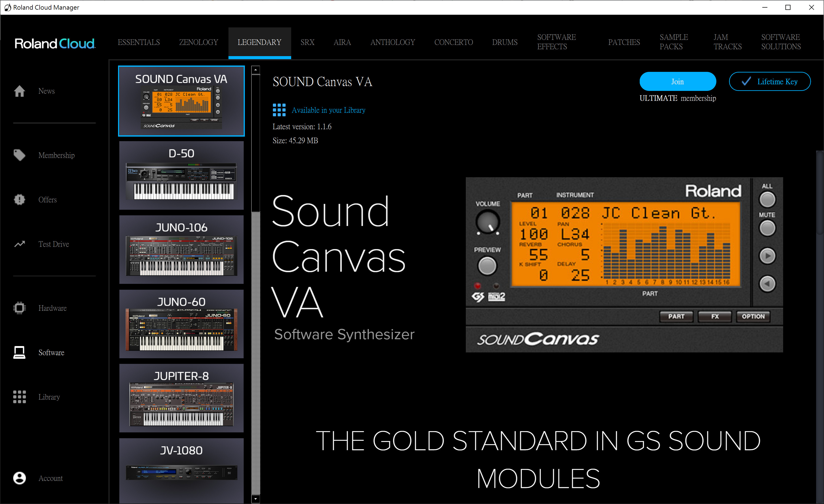Click the library grid icon beside Available
This screenshot has height=504, width=824.
(x=279, y=110)
